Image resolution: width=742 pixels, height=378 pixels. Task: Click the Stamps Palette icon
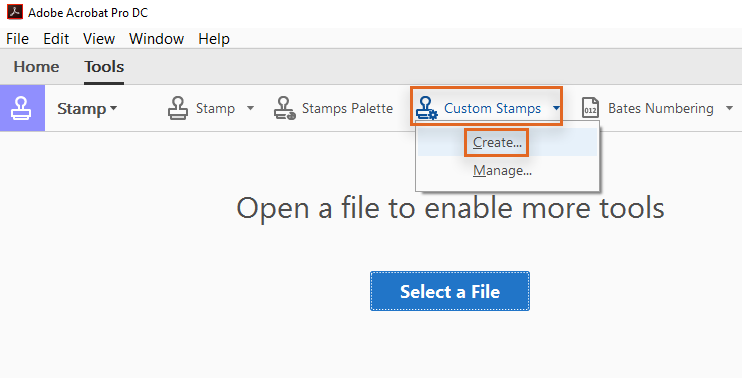tap(285, 108)
